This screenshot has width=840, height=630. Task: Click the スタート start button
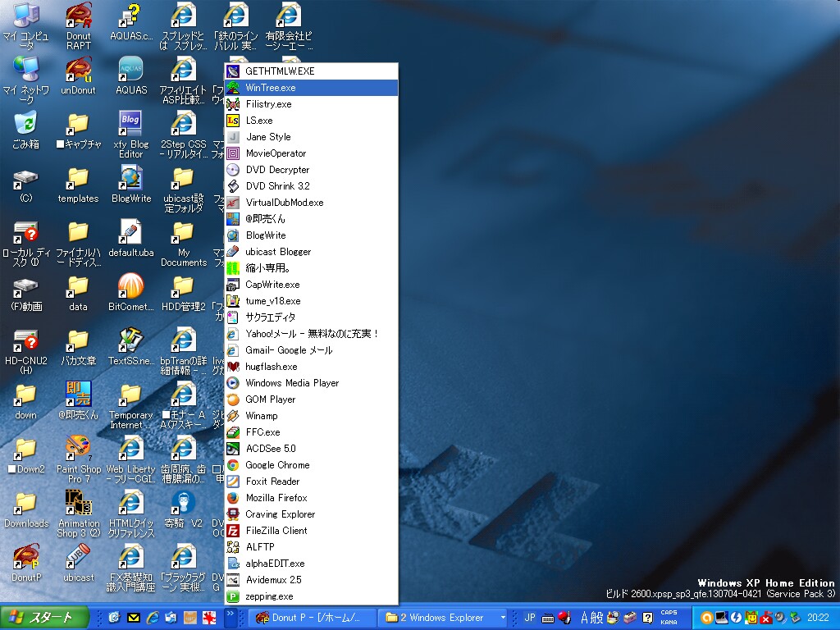click(x=44, y=618)
